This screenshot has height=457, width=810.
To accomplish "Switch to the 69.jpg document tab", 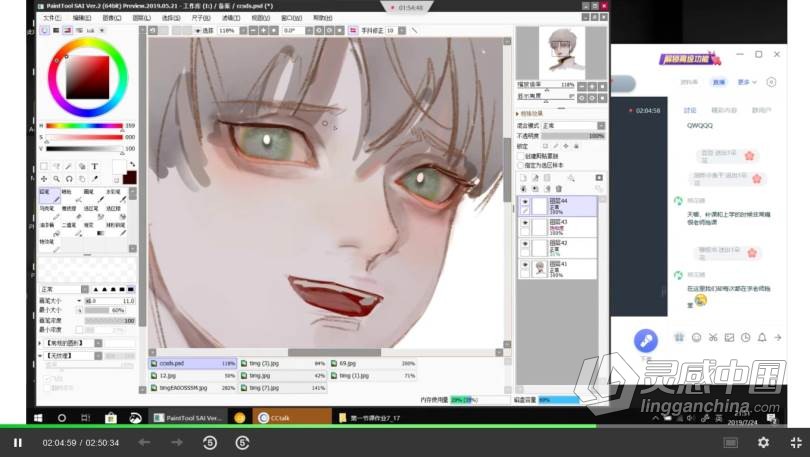I will (373, 364).
